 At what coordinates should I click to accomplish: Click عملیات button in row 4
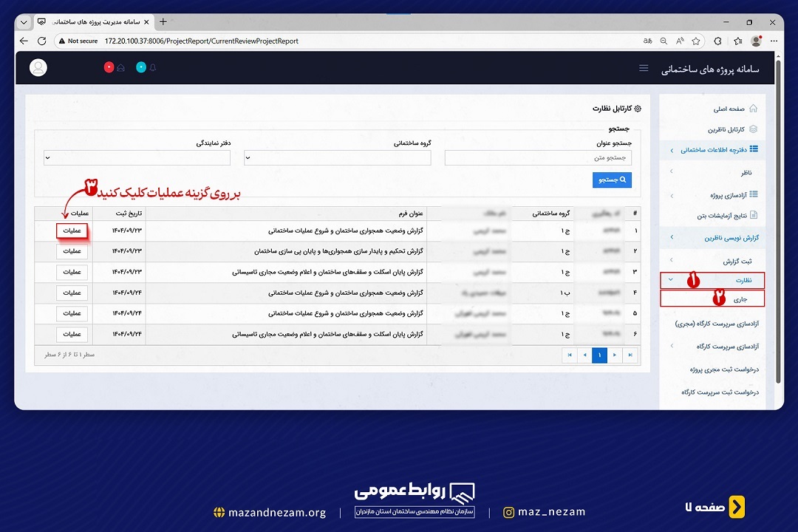point(72,293)
